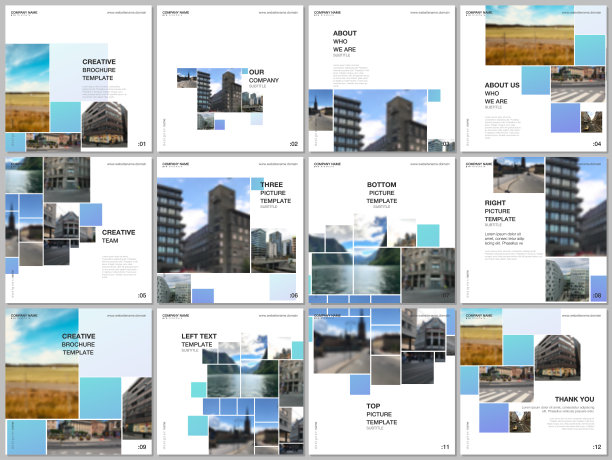Click page number :01 label
Viewport: 612px width, 460px height.
tap(141, 144)
